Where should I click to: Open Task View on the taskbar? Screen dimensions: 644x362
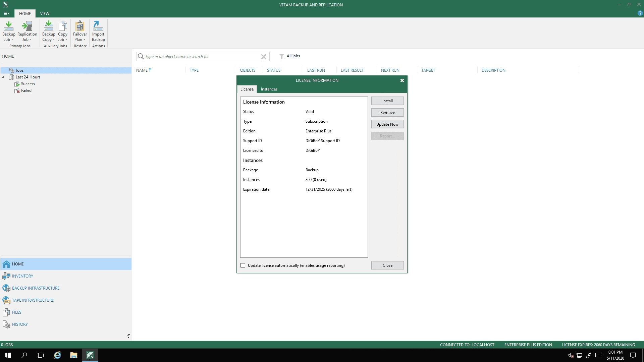coord(40,355)
